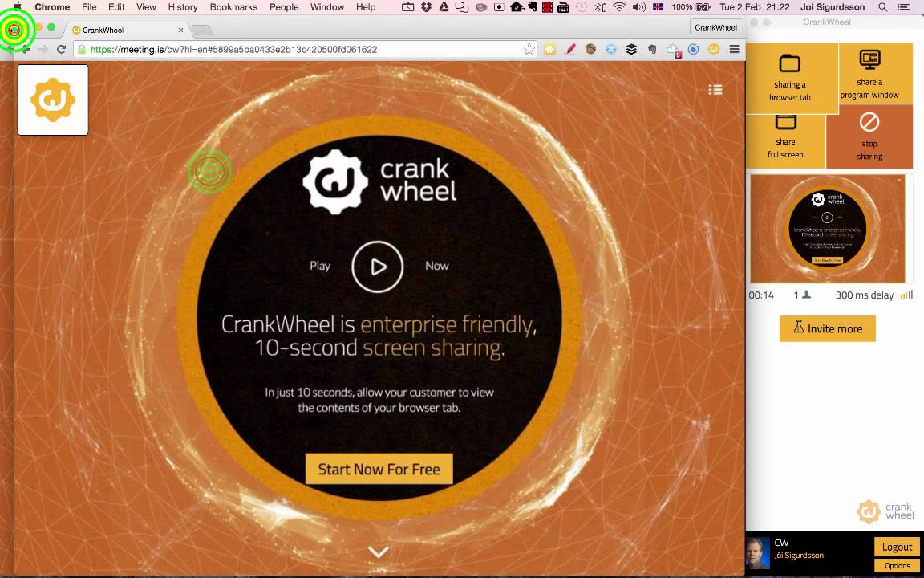Click the battery status menu bar icon
The height and width of the screenshot is (578, 924).
[x=691, y=7]
